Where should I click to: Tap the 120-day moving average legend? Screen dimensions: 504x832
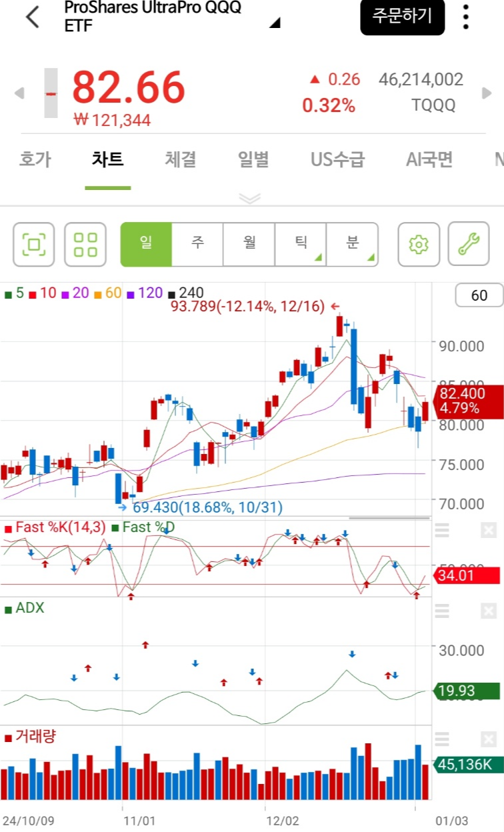[x=144, y=293]
